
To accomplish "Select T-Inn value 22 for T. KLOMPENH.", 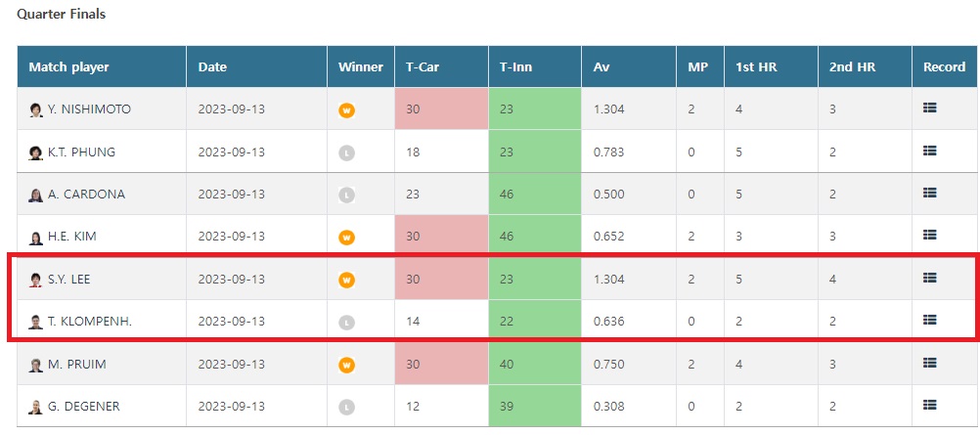I will [507, 322].
